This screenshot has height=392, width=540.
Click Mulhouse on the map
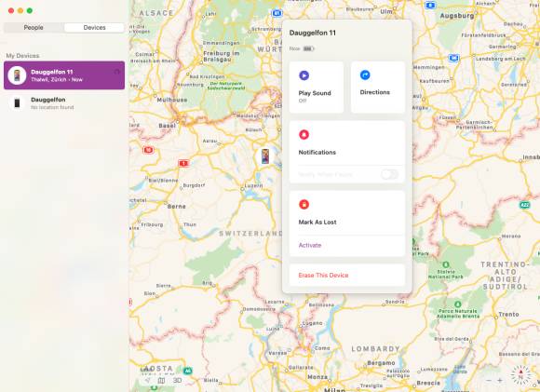[172, 100]
